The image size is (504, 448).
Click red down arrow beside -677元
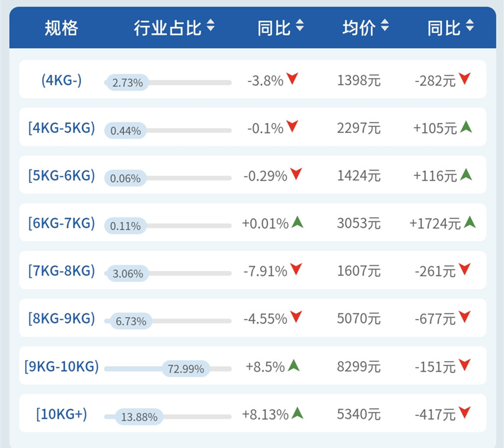pos(465,316)
